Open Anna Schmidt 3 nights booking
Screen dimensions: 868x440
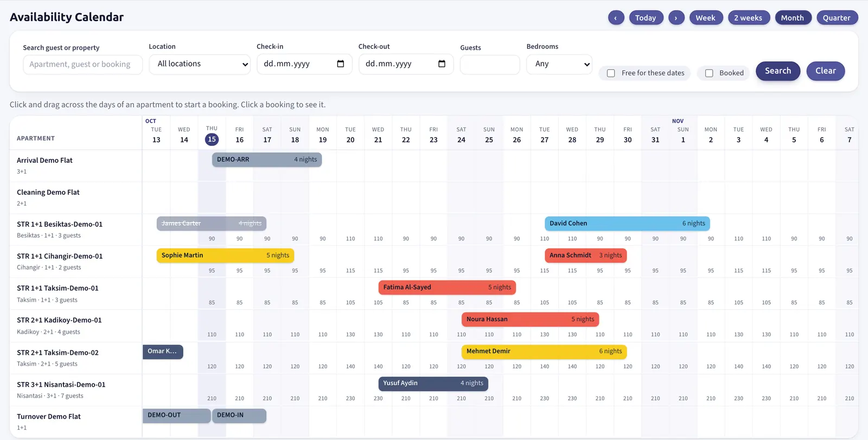(x=586, y=256)
